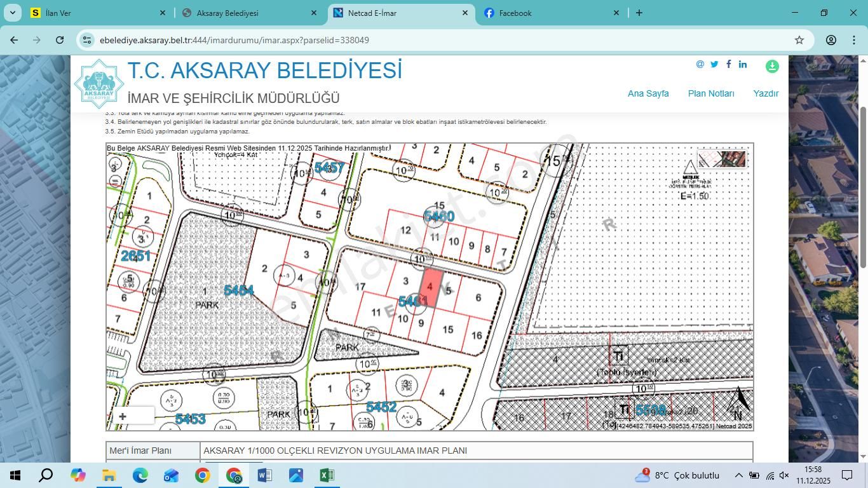Click the email @ icon
Image resolution: width=868 pixels, height=488 pixels.
700,64
